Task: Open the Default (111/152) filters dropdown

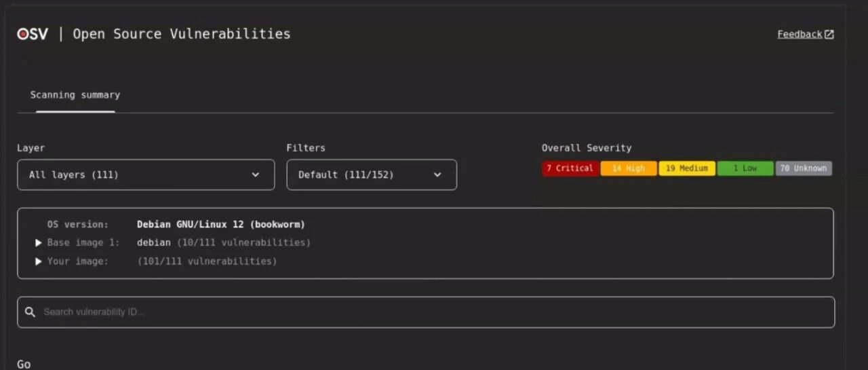Action: pyautogui.click(x=372, y=174)
